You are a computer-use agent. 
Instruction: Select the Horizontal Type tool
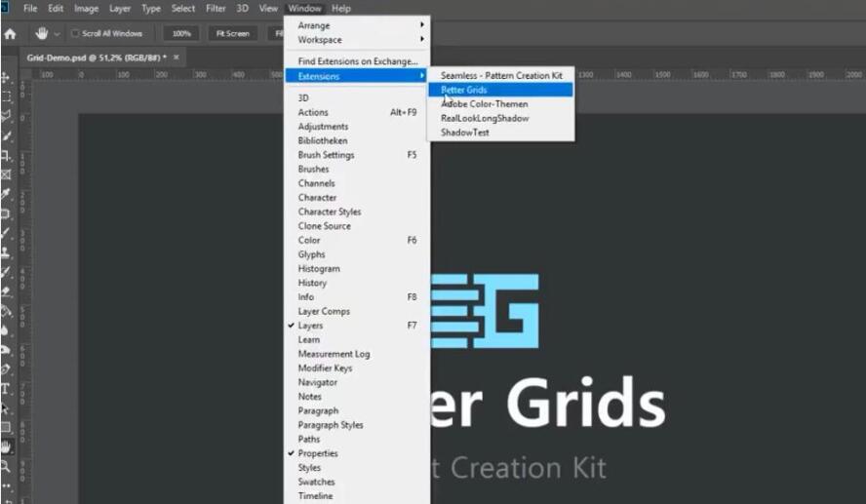pos(6,389)
